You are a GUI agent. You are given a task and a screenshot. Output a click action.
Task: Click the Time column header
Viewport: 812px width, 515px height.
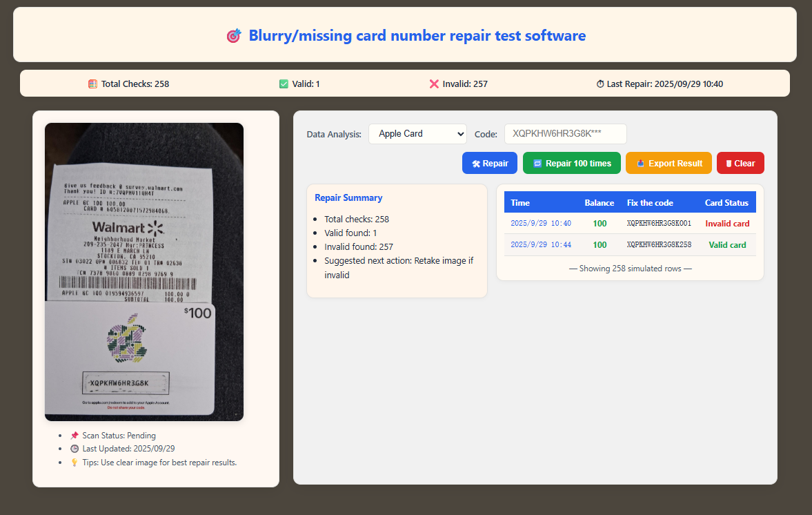click(520, 203)
